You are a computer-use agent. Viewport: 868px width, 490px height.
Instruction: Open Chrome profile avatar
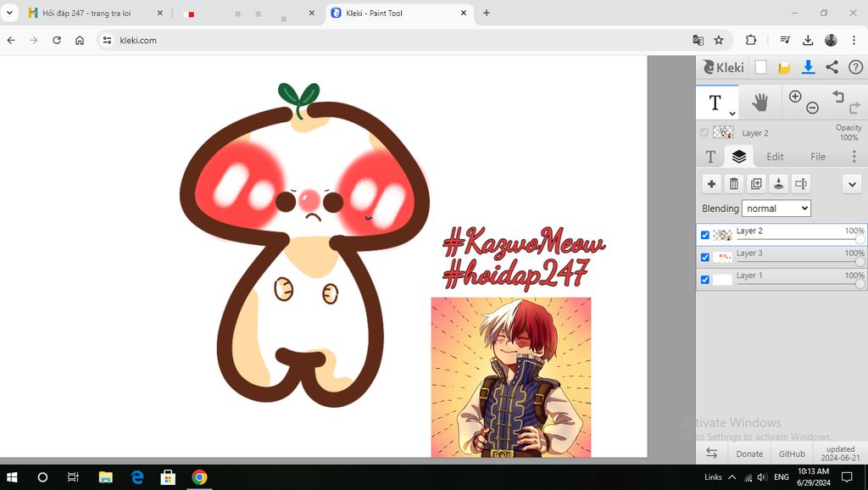tap(831, 41)
